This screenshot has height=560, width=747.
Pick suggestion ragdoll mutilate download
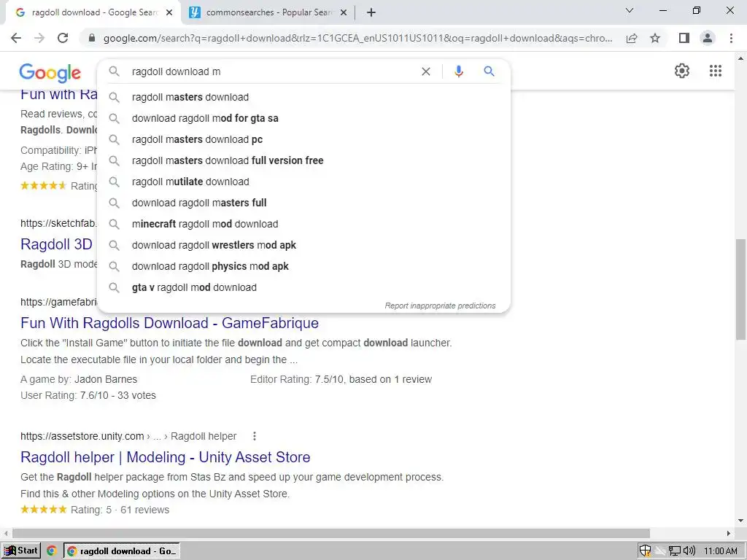[303, 182]
